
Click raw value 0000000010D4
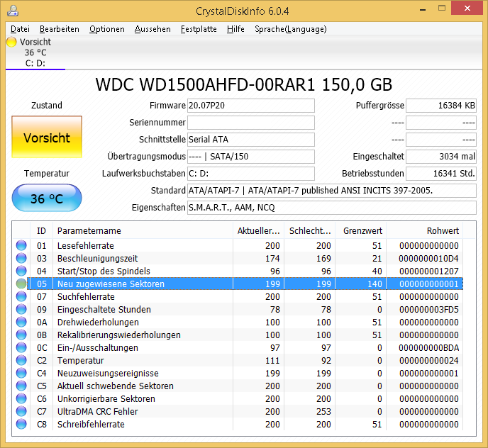click(x=428, y=259)
